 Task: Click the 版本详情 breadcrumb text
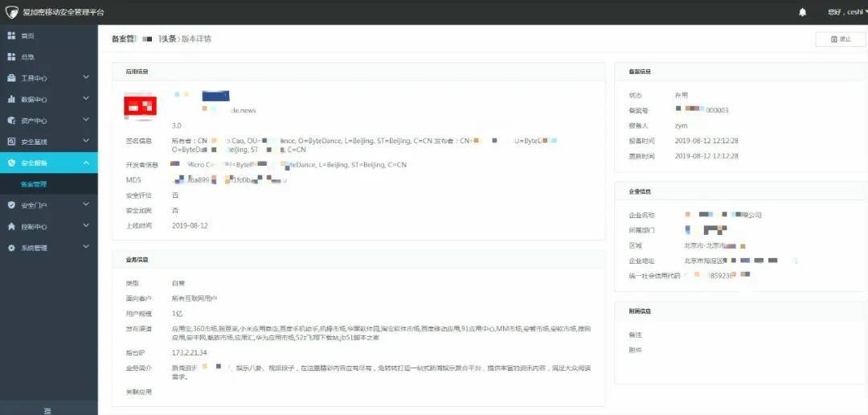pos(197,39)
